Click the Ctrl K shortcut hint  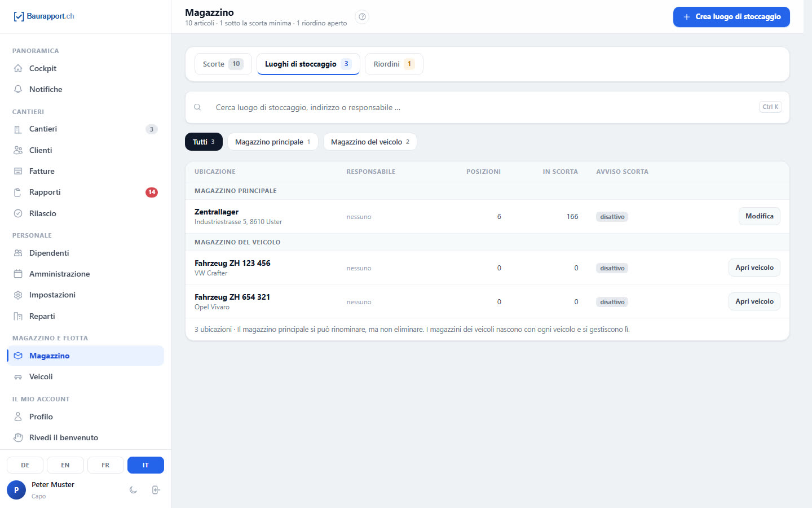(x=770, y=107)
